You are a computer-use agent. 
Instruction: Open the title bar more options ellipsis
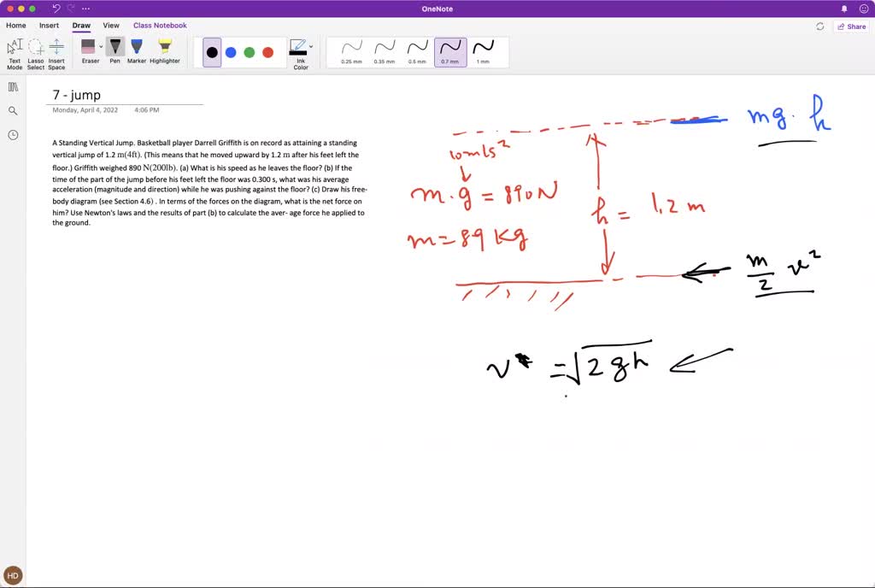pyautogui.click(x=85, y=9)
